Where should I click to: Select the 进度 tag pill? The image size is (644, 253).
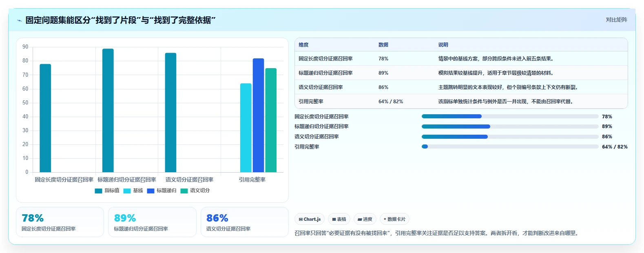coord(365,219)
